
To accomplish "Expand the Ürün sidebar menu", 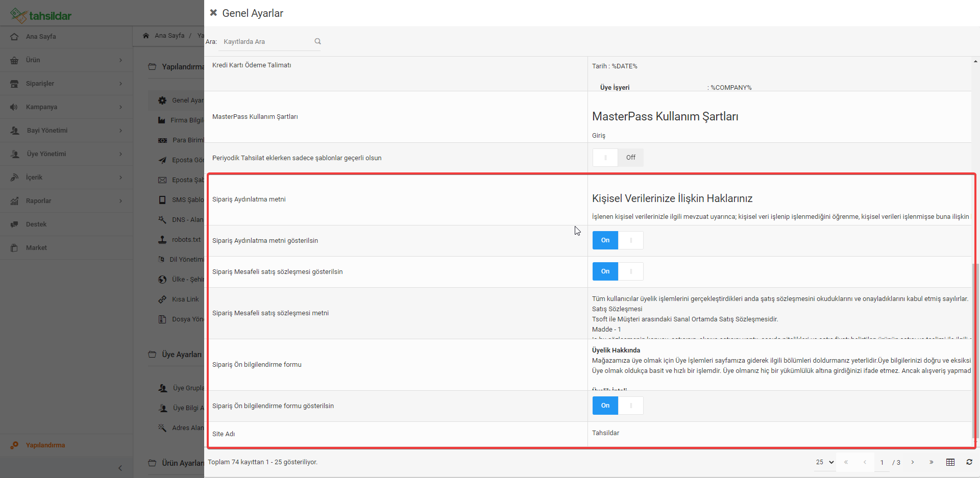I will pyautogui.click(x=66, y=60).
